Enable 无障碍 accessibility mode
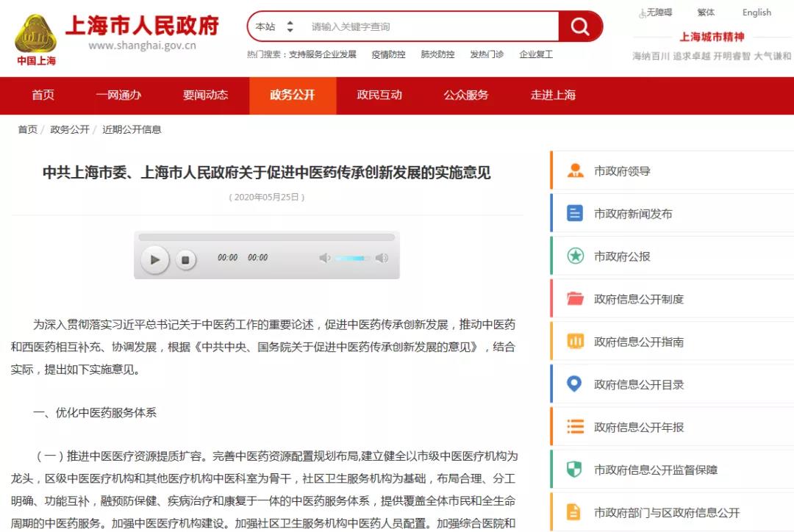The image size is (794, 532). pos(655,12)
